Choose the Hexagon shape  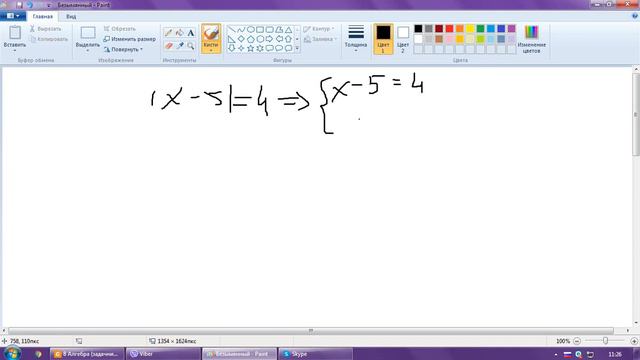coord(260,39)
